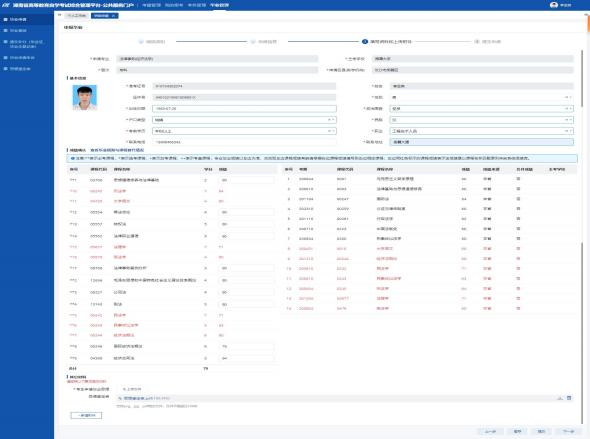The height and width of the screenshot is (439, 590).
Task: Open the first sidebar menu item
Action: (27, 19)
